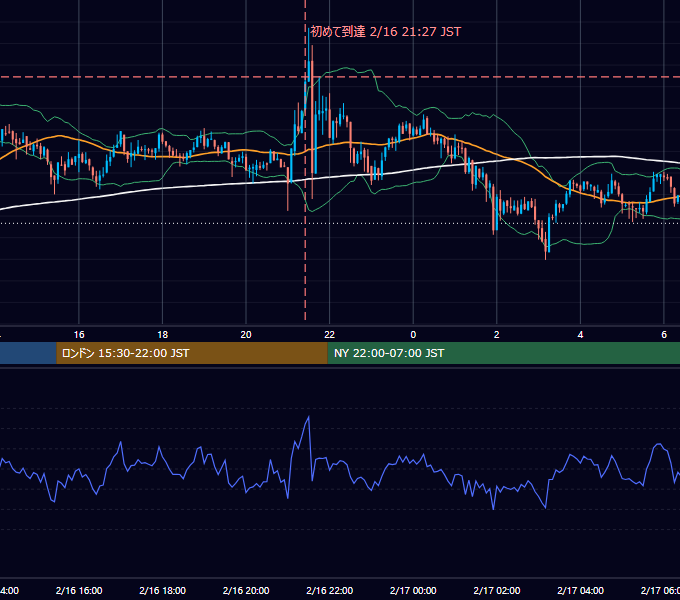Image resolution: width=680 pixels, height=600 pixels.
Task: Click the '4' hour tick on chart axis
Action: [580, 335]
